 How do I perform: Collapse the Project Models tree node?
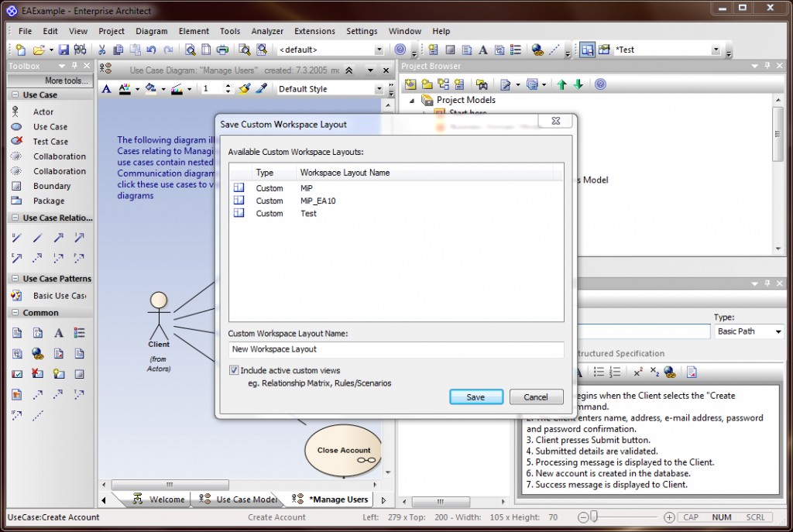[412, 100]
